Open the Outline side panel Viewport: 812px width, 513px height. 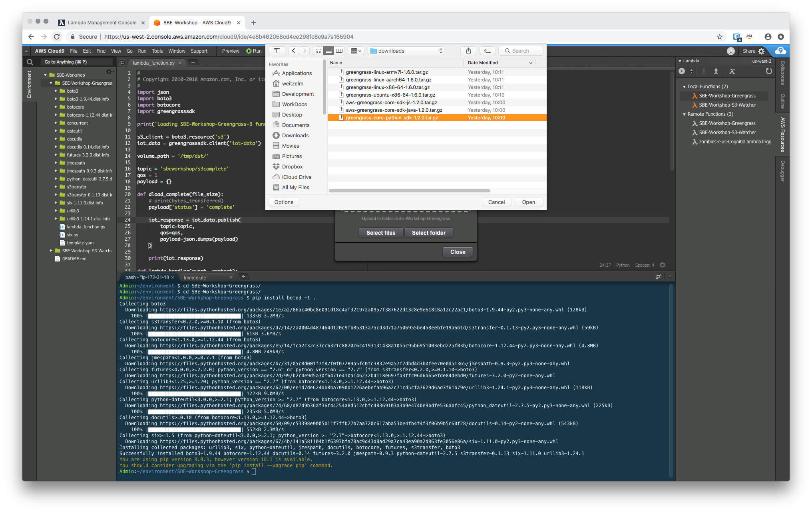(x=782, y=101)
